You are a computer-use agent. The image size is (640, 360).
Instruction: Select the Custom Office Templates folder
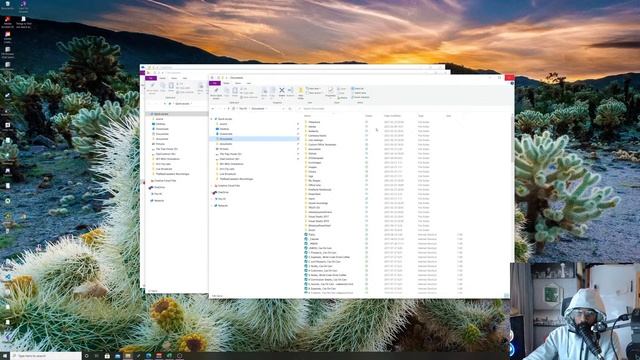click(x=321, y=144)
